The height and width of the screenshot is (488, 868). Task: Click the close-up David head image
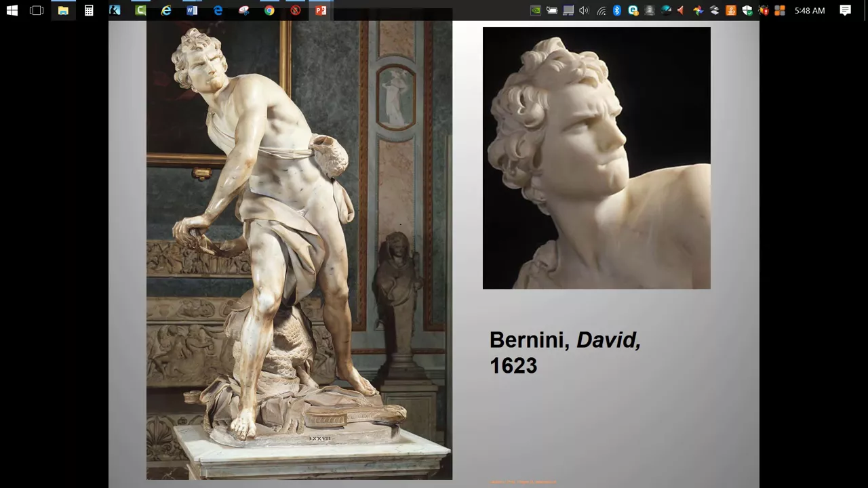point(597,158)
